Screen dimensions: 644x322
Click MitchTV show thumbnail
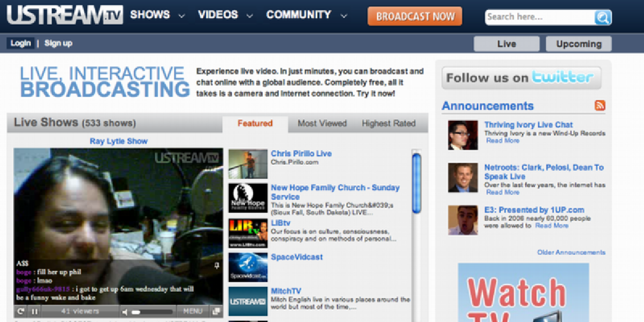[247, 302]
